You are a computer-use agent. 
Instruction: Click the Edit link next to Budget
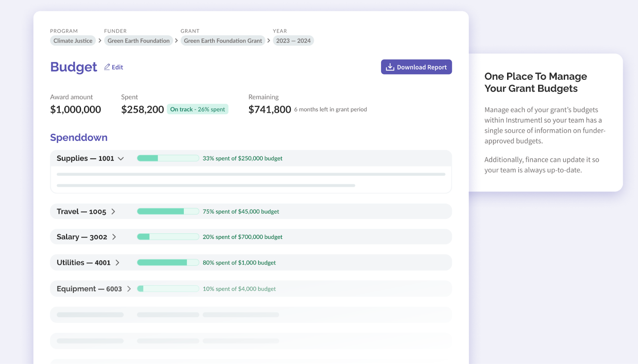click(x=116, y=67)
